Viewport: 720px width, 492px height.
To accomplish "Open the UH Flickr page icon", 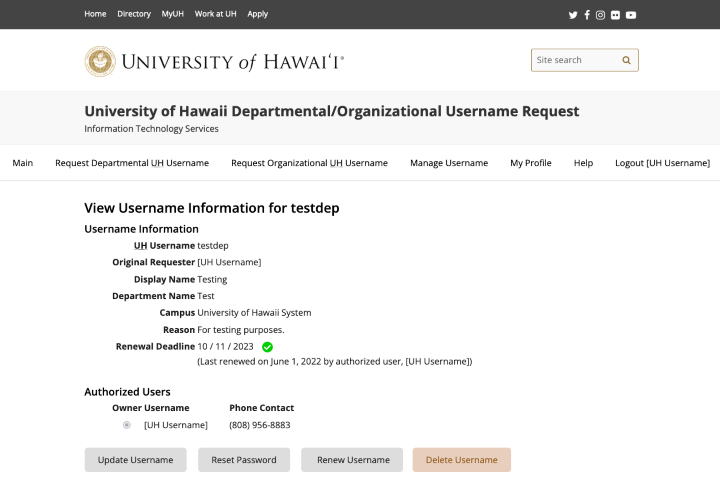I will coord(615,15).
